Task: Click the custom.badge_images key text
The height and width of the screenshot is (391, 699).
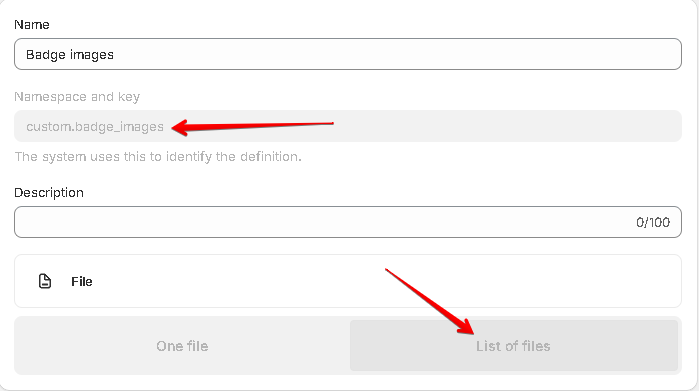Action: [x=95, y=127]
